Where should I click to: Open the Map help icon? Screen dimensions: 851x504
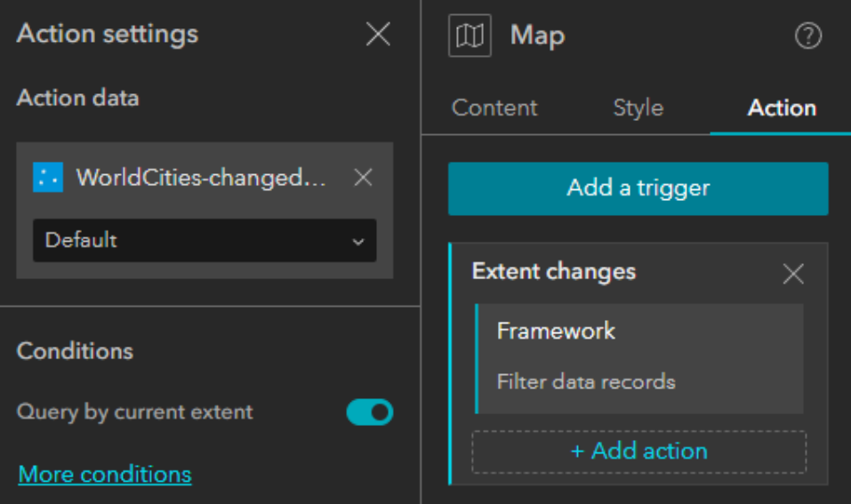point(807,36)
